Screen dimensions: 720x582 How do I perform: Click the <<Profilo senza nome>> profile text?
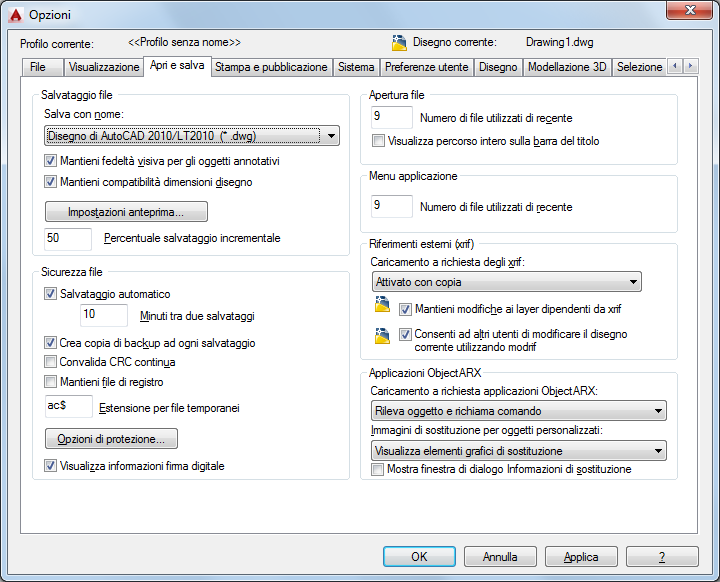[184, 42]
